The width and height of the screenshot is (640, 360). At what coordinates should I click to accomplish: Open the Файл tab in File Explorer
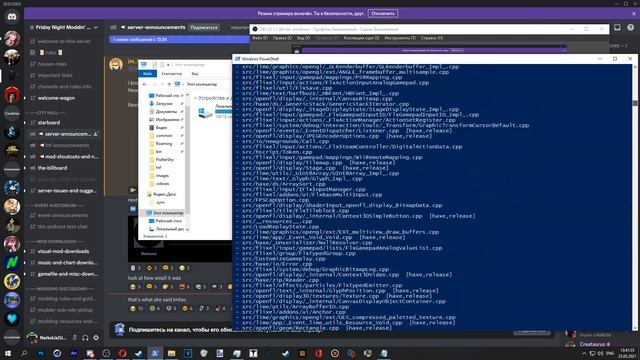point(148,73)
